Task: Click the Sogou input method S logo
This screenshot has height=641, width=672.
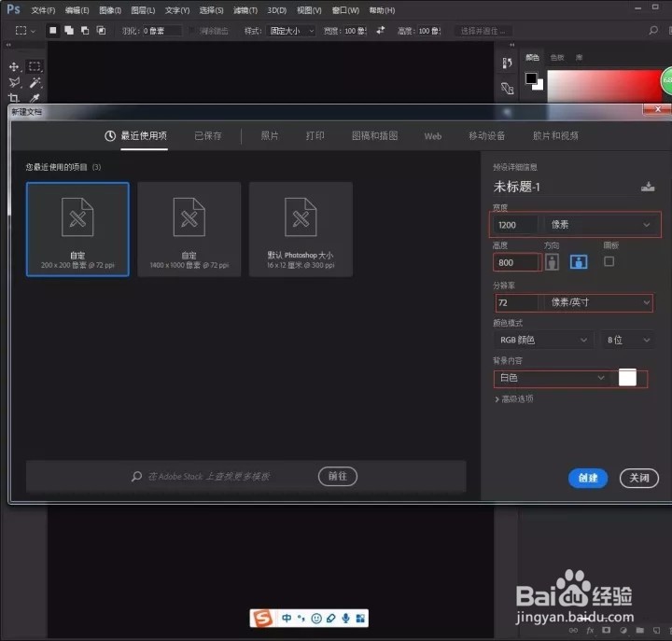Action: pyautogui.click(x=262, y=618)
